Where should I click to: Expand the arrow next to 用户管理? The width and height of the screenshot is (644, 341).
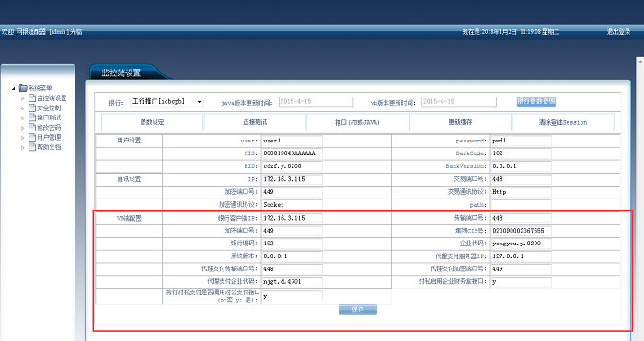click(x=23, y=138)
